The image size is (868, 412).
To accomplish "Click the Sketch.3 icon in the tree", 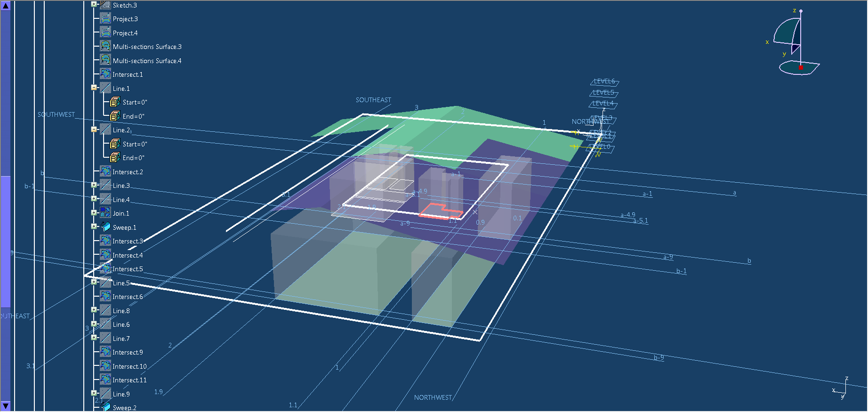I will point(105,5).
